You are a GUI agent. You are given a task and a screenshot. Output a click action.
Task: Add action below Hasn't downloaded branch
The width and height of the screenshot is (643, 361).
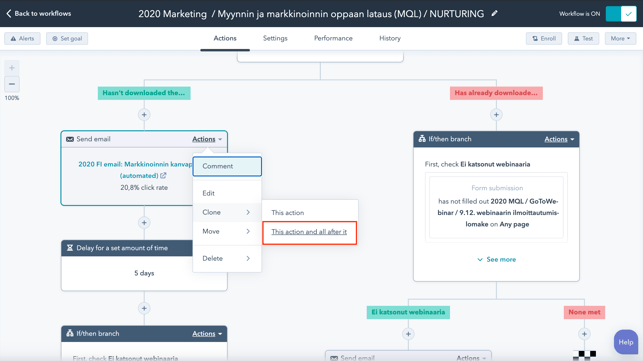pos(144,115)
